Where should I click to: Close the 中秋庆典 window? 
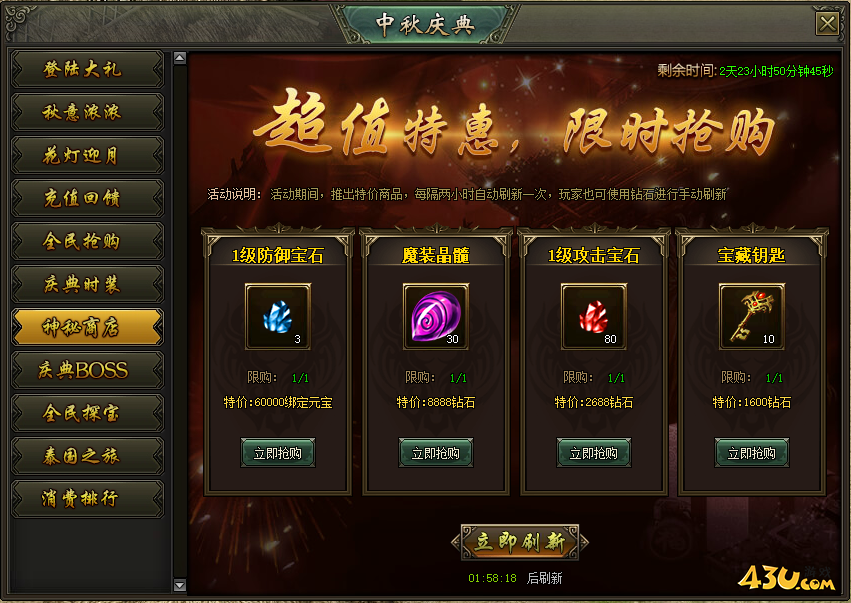(x=828, y=24)
